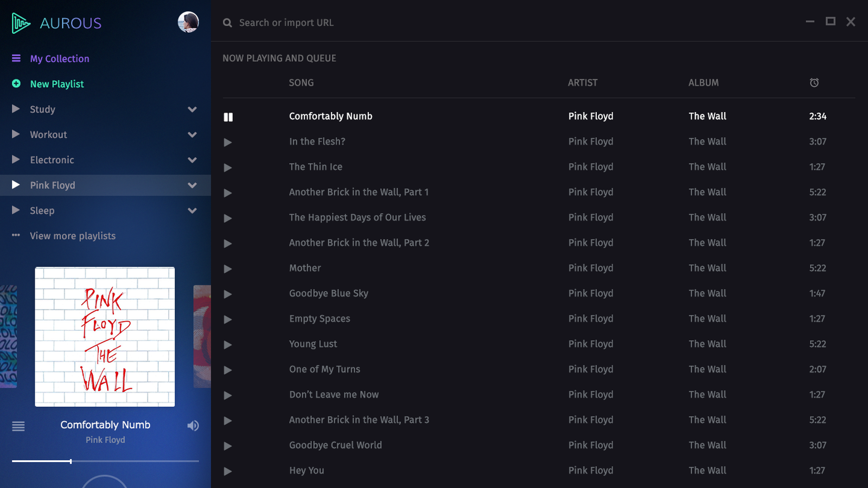This screenshot has height=488, width=868.
Task: Play Another Brick in the Wall, Part 3
Action: [228, 421]
